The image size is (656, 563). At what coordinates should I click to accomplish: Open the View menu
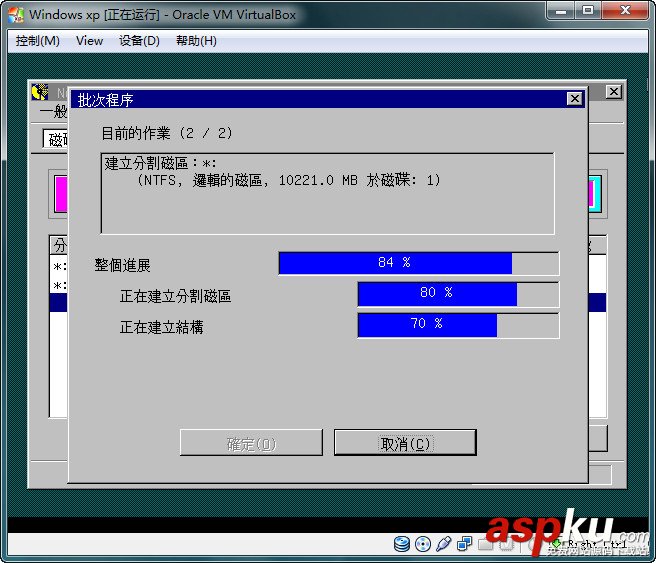click(89, 41)
